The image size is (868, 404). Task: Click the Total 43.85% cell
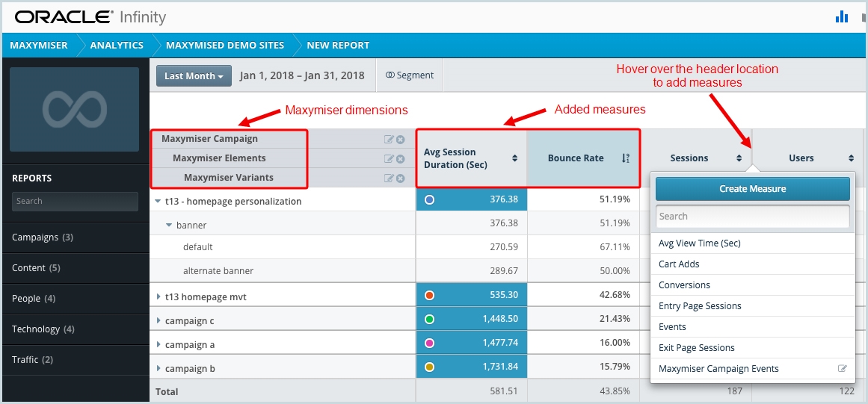pyautogui.click(x=583, y=391)
